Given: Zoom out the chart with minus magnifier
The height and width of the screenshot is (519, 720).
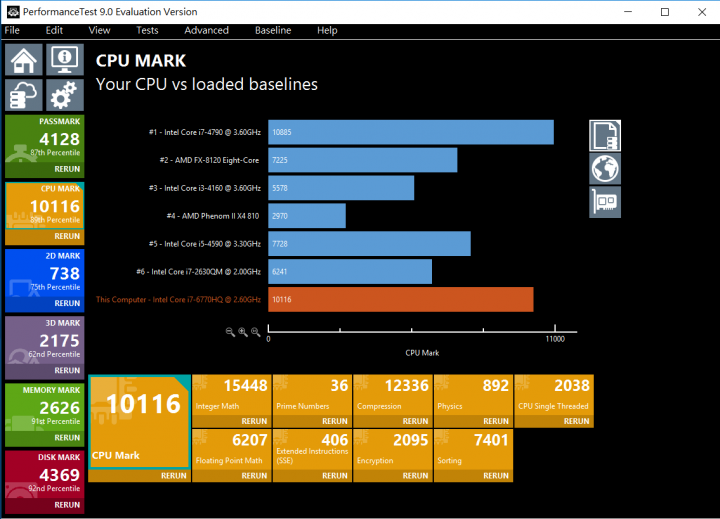Looking at the screenshot, I should 230,332.
